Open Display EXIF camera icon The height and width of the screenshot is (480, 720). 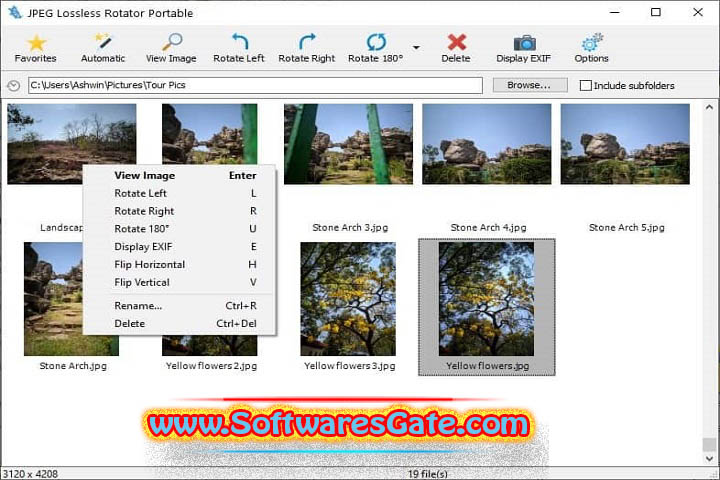tap(524, 43)
